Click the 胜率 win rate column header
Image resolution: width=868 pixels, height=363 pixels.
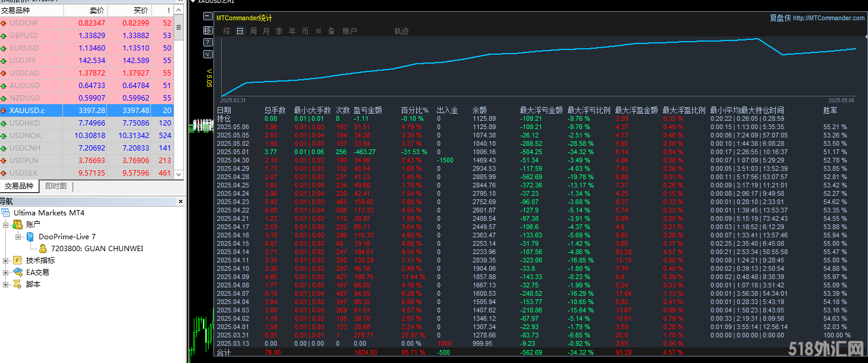[831, 110]
